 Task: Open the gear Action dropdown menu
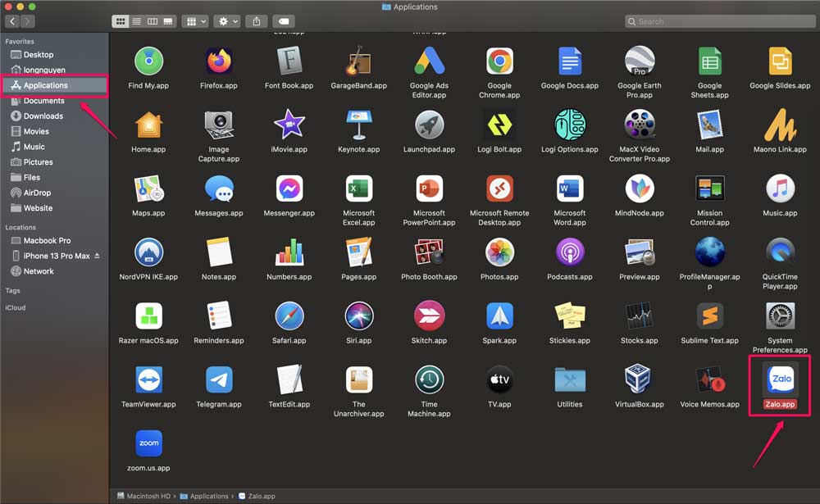click(x=227, y=21)
